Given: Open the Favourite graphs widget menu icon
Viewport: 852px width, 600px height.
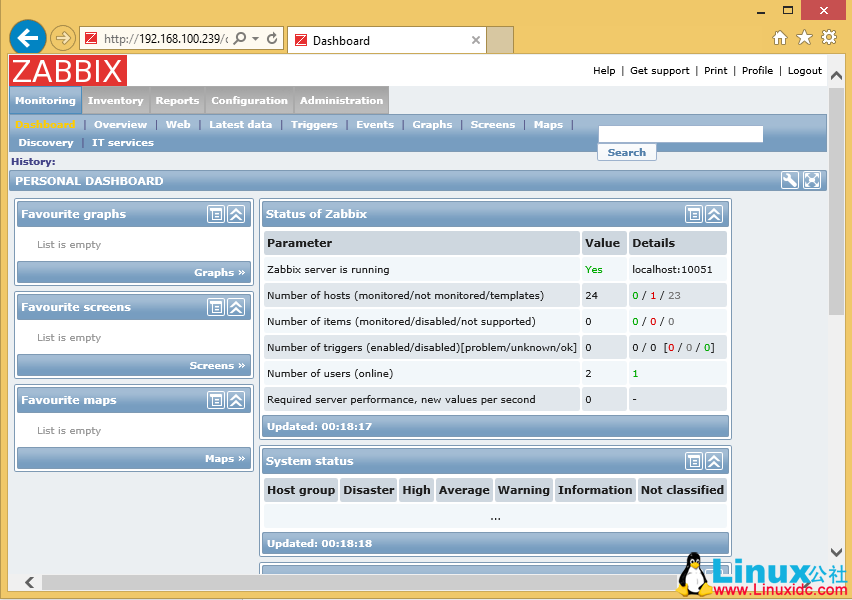Looking at the screenshot, I should (216, 213).
